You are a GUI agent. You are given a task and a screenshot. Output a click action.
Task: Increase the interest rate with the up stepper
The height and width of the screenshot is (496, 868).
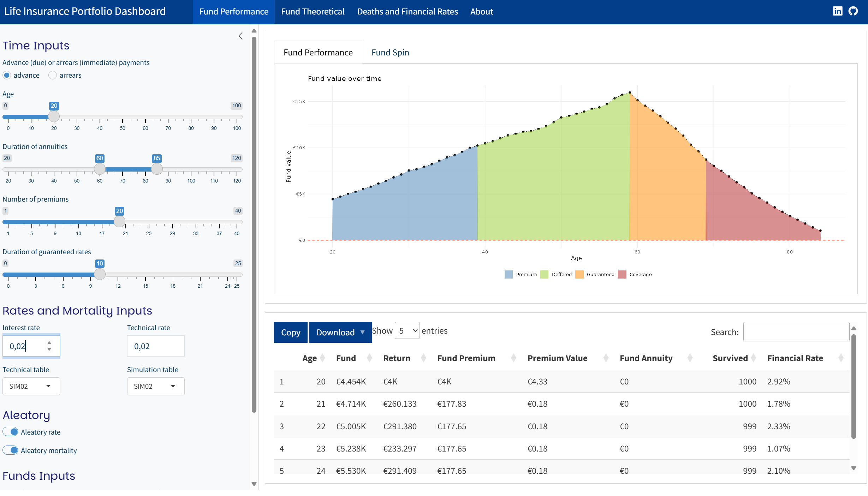49,343
